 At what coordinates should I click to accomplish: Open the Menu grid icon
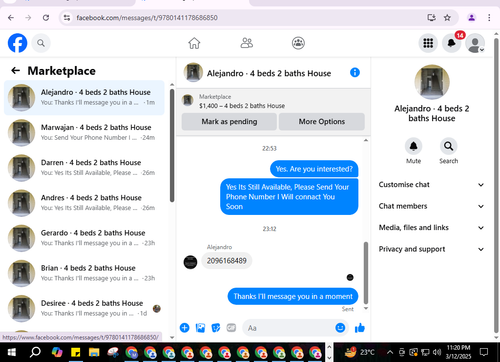click(x=428, y=43)
